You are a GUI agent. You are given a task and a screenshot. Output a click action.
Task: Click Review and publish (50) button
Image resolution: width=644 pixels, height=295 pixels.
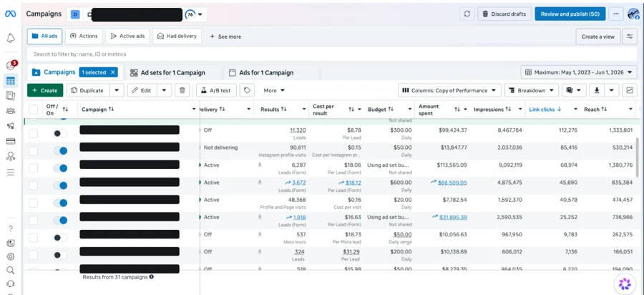[570, 14]
